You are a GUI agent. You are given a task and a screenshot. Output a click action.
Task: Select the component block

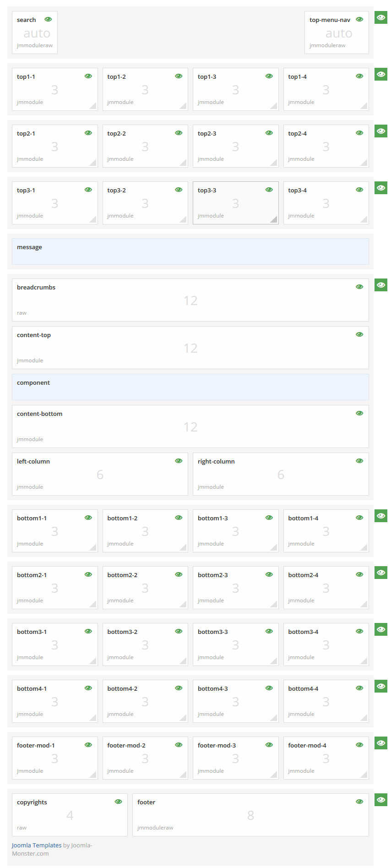click(x=190, y=387)
